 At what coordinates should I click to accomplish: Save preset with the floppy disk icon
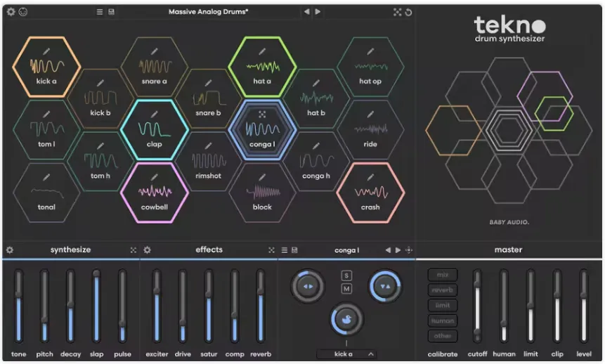(x=111, y=12)
